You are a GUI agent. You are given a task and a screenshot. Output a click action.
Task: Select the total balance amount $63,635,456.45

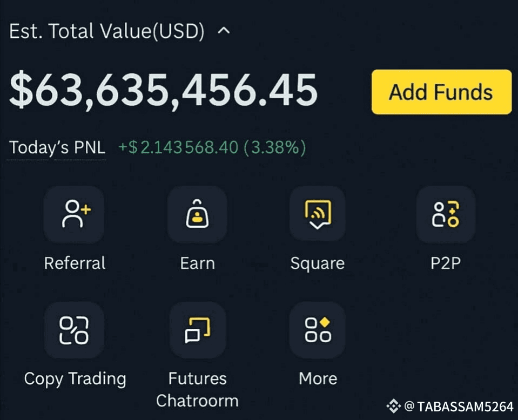pos(164,90)
